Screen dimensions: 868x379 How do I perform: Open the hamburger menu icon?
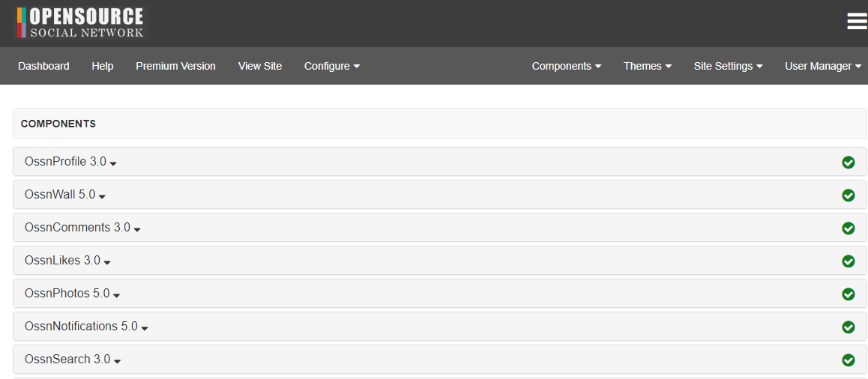[x=857, y=22]
